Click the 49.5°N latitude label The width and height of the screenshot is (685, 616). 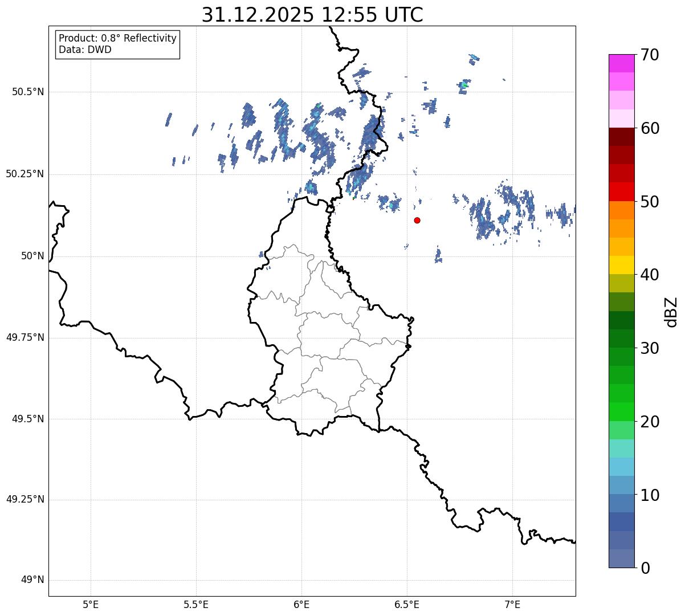28,419
